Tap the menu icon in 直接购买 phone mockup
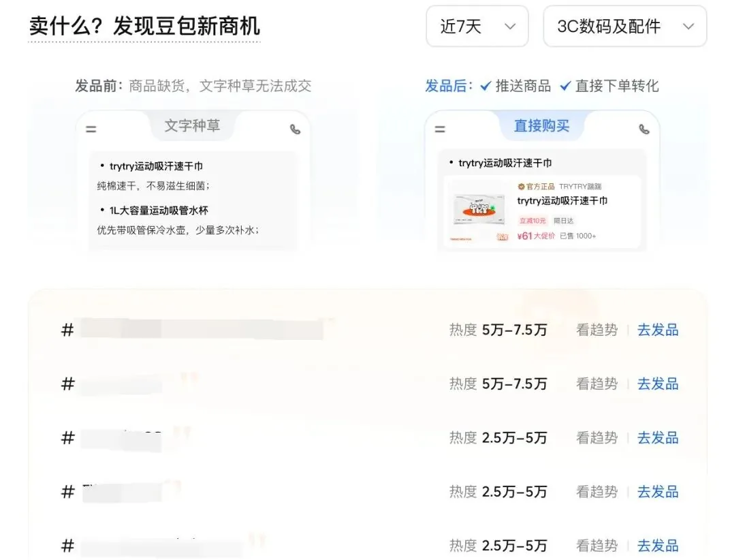Image resolution: width=730 pixels, height=560 pixels. 440,129
